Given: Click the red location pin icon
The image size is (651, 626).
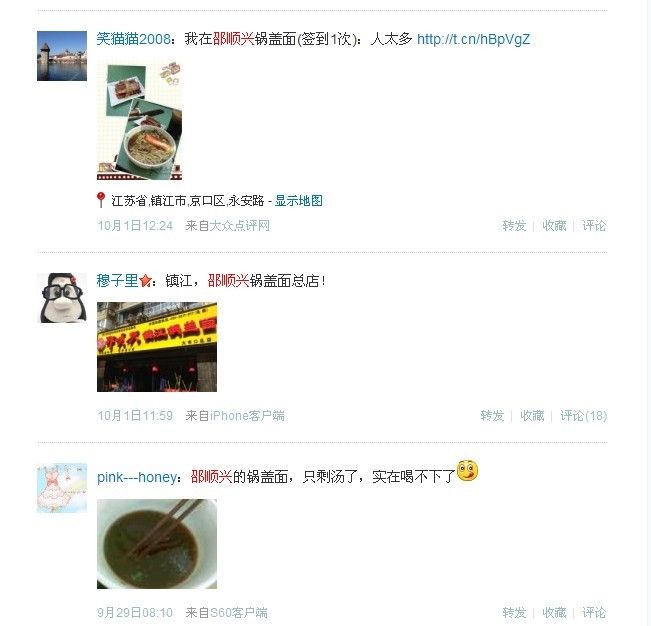Looking at the screenshot, I should (100, 200).
